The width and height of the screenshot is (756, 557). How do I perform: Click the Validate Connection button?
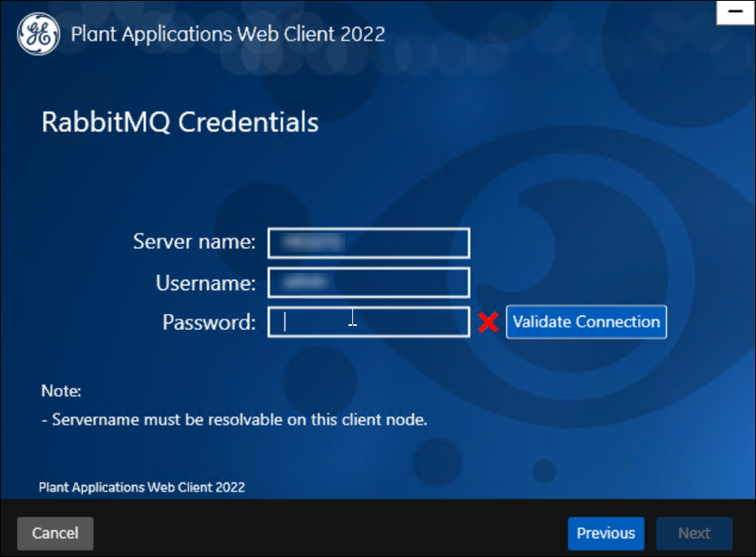(x=587, y=322)
